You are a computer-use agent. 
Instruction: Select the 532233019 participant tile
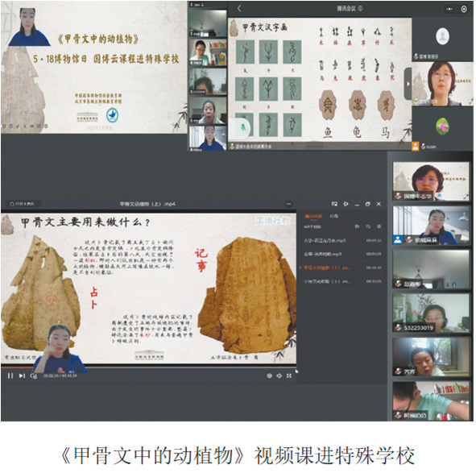coord(432,313)
